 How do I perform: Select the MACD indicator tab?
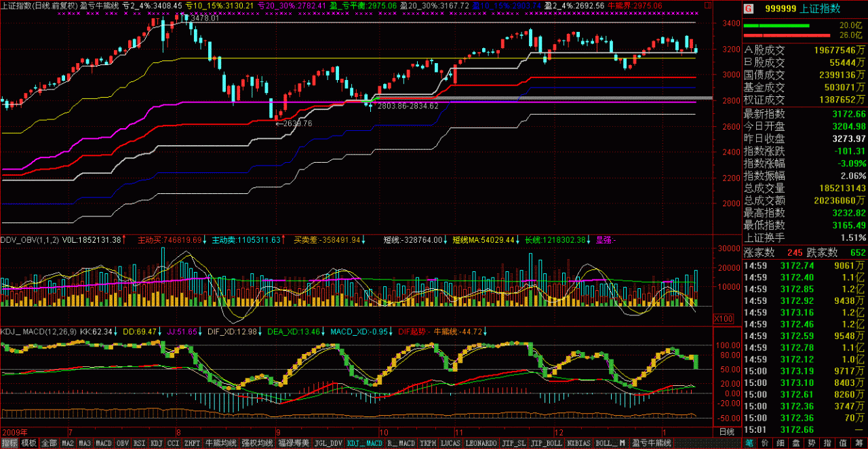(x=103, y=443)
